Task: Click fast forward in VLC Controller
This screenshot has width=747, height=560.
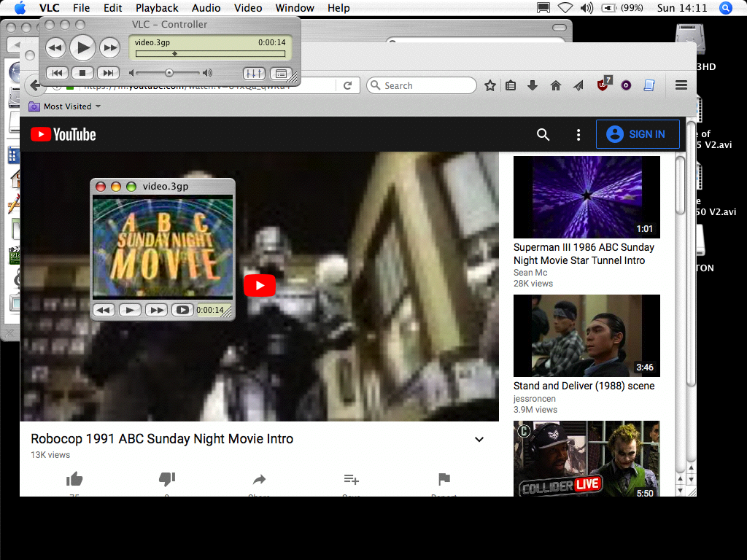Action: point(110,47)
